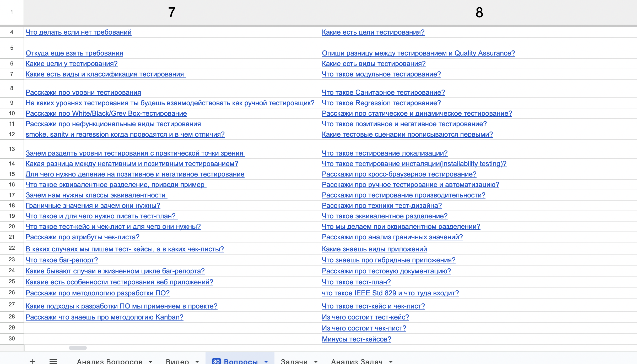Open the Видео tab dropdown arrow

click(x=197, y=361)
